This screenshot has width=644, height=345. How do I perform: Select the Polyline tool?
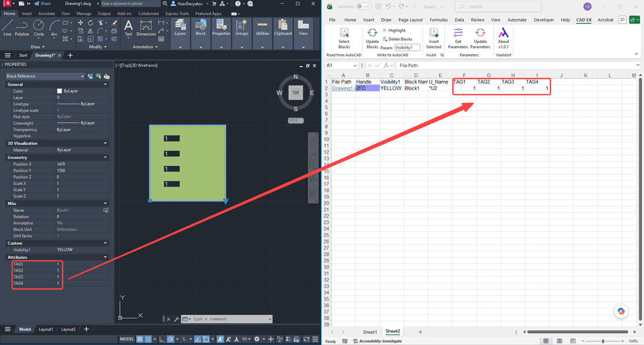[x=22, y=29]
